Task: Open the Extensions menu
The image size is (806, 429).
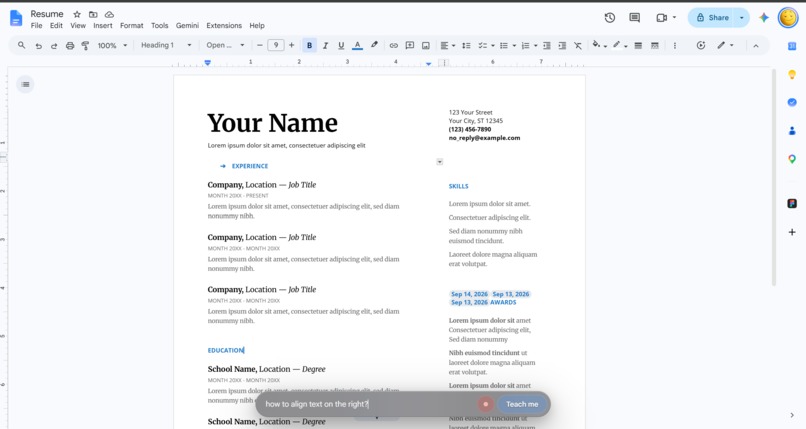Action: point(224,26)
